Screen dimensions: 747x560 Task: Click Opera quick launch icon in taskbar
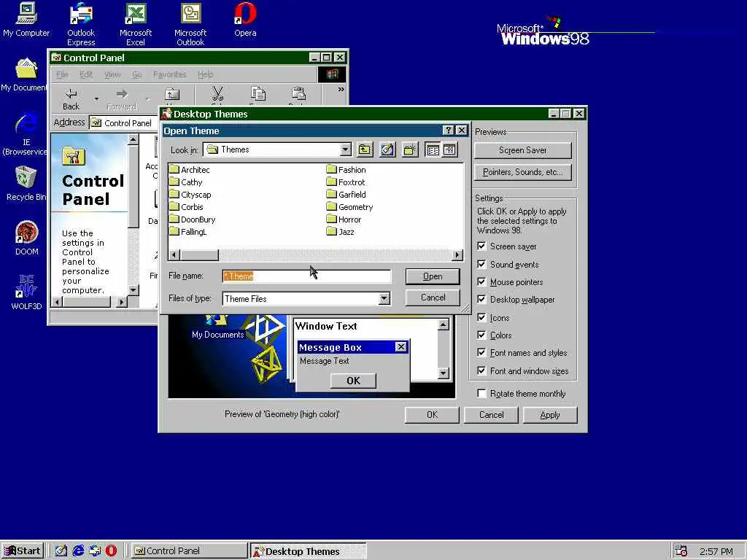click(x=111, y=551)
